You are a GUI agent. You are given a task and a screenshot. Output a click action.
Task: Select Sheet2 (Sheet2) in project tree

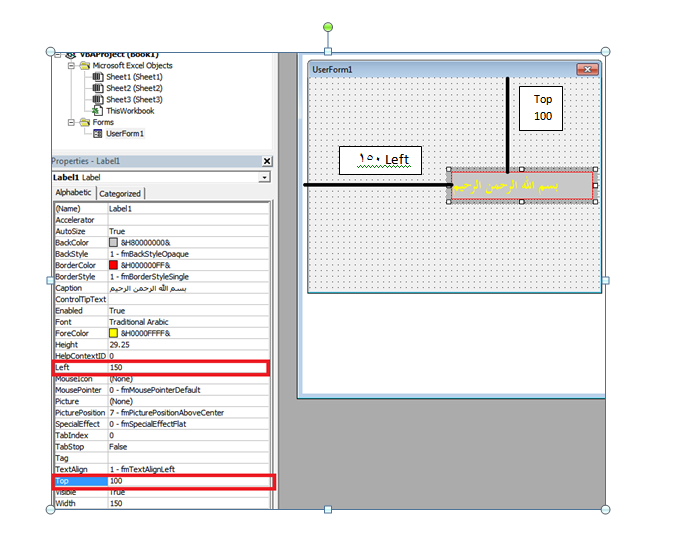tap(134, 88)
